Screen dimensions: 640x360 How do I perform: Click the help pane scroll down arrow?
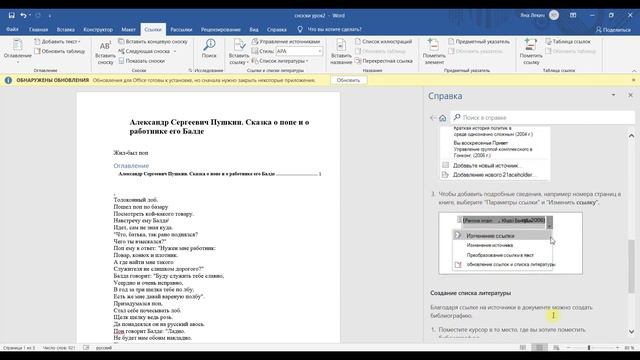(x=631, y=331)
